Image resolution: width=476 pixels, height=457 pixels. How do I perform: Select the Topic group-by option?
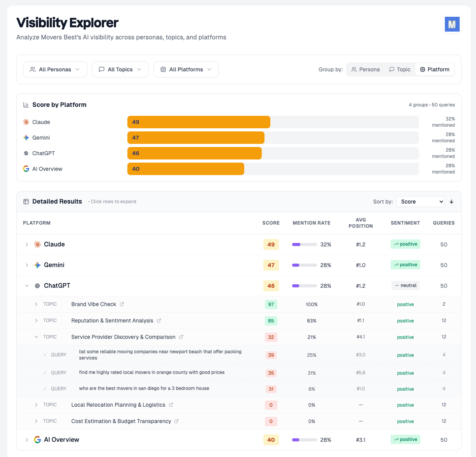(400, 69)
